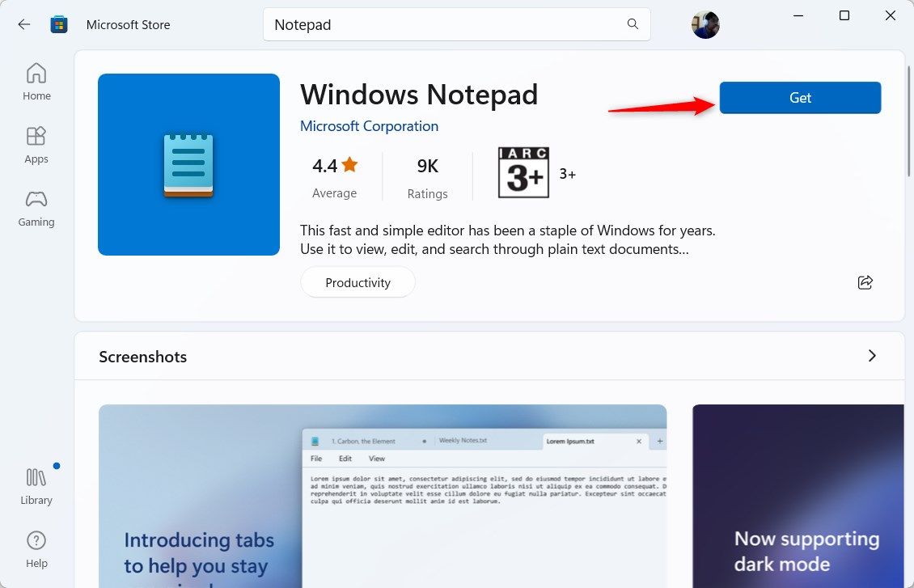Select the Productivity category tag
The width and height of the screenshot is (914, 588).
pyautogui.click(x=358, y=282)
